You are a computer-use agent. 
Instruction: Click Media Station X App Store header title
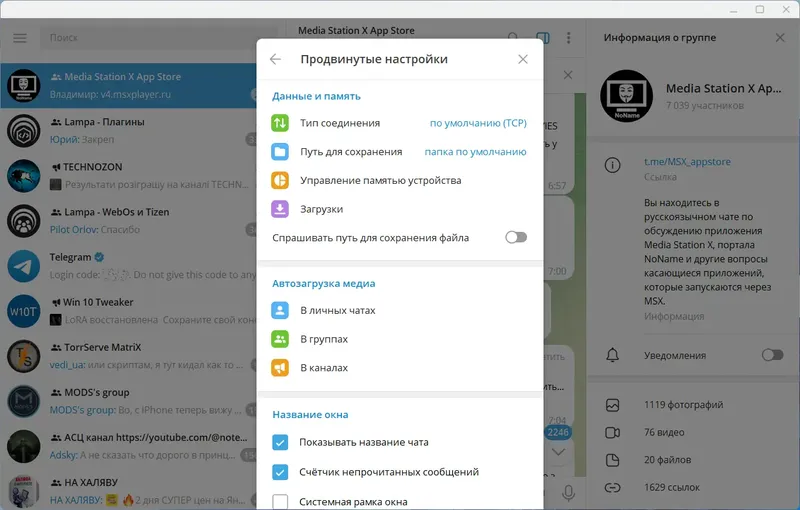tap(356, 31)
